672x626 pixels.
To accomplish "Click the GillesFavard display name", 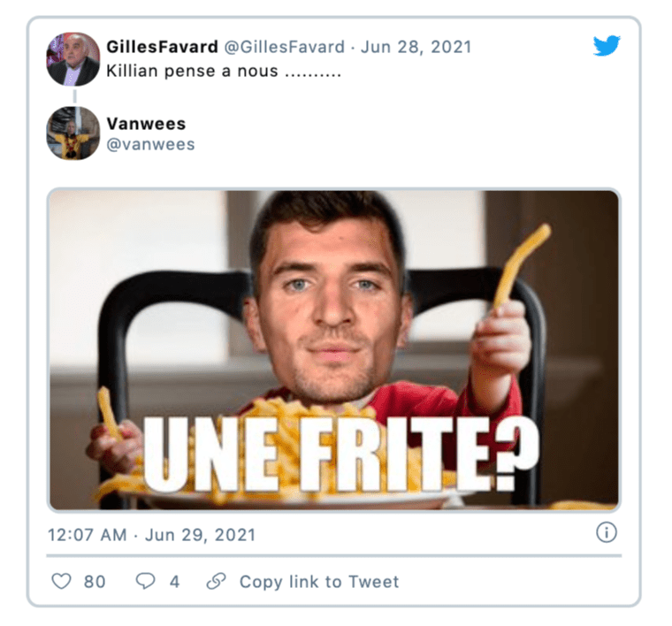I will (x=162, y=47).
